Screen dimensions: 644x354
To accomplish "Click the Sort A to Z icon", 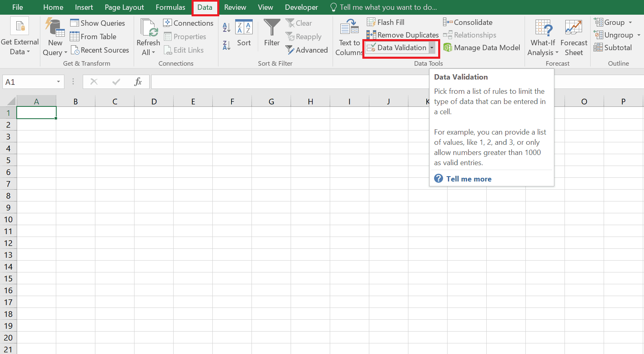I will [x=227, y=28].
